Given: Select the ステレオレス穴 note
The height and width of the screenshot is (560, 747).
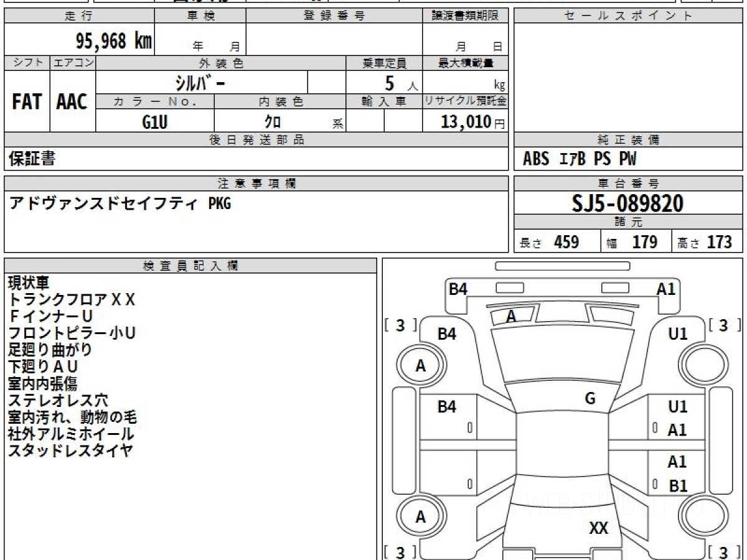Looking at the screenshot, I should [x=58, y=401].
